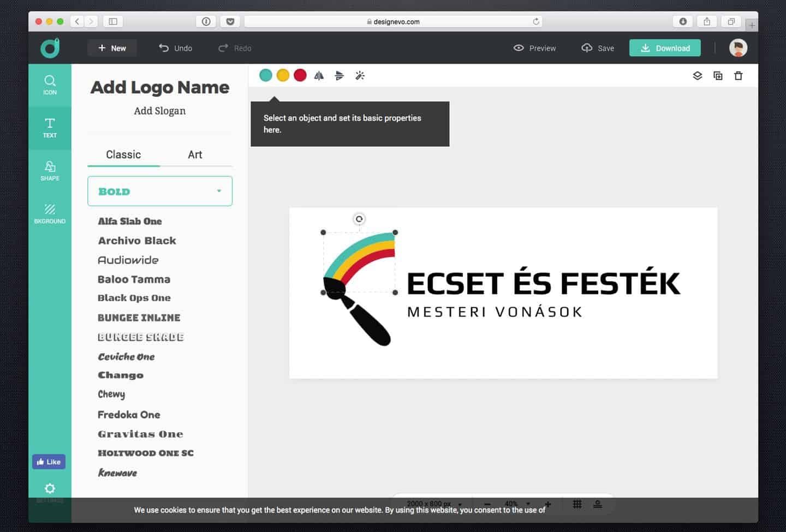
Task: Switch to the Classic font tab
Action: pyautogui.click(x=123, y=154)
